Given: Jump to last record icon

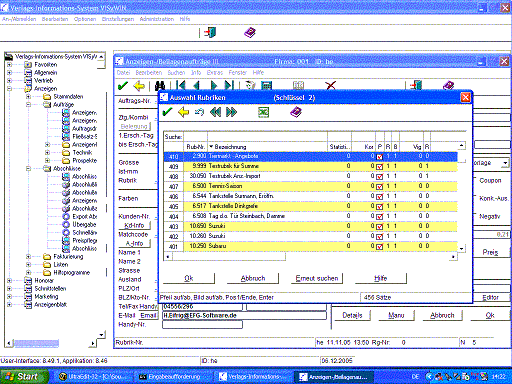Looking at the screenshot, I should 229,86.
